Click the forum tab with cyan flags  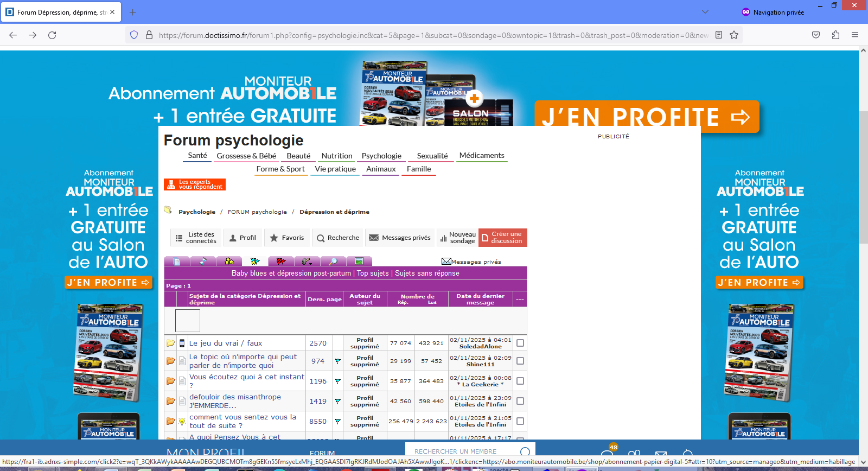click(255, 261)
